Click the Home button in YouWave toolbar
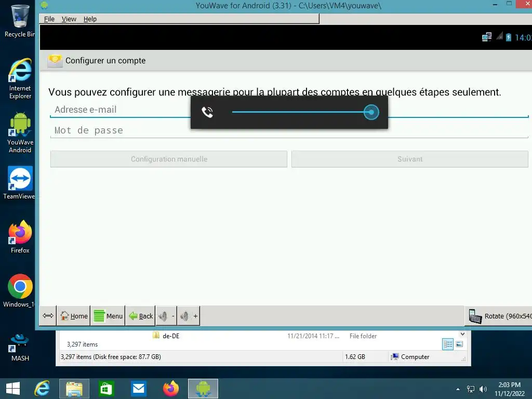The height and width of the screenshot is (399, 532). [74, 316]
